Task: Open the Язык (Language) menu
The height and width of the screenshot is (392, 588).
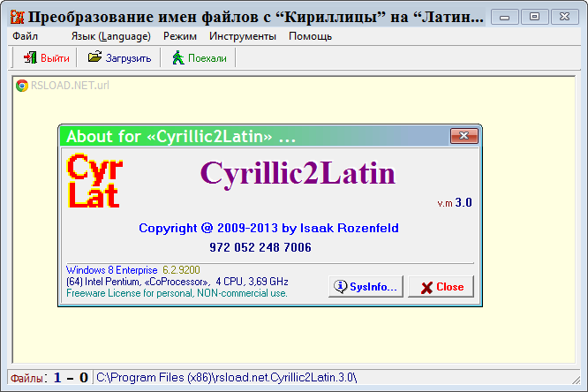Action: click(x=110, y=36)
